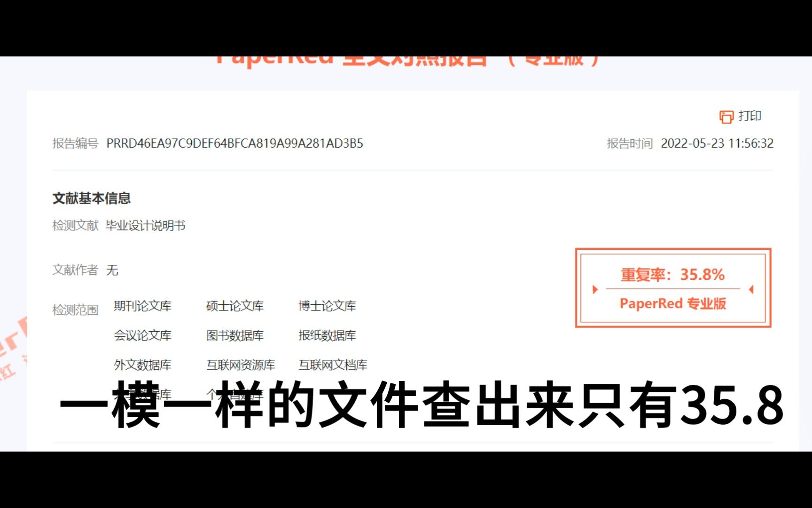The width and height of the screenshot is (812, 508).
Task: Click the print icon
Action: tap(726, 117)
